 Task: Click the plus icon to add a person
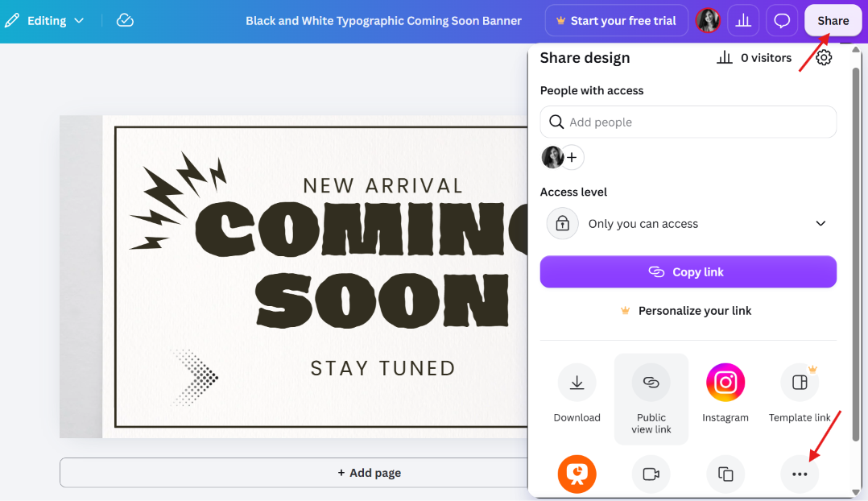tap(572, 157)
